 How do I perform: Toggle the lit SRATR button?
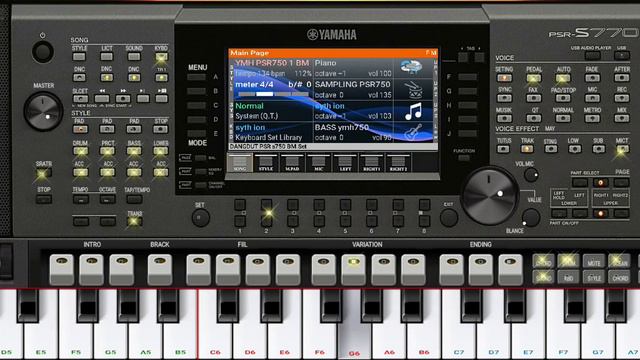pos(43,173)
